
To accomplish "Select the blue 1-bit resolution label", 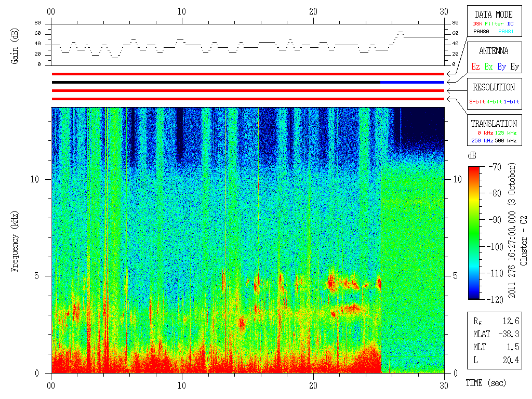I will 511,101.
